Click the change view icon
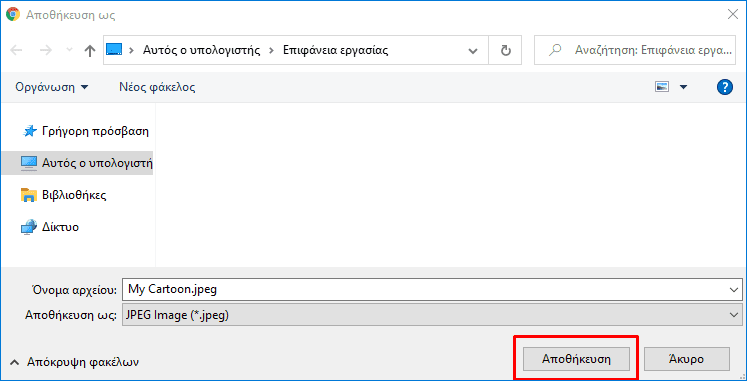 click(662, 87)
